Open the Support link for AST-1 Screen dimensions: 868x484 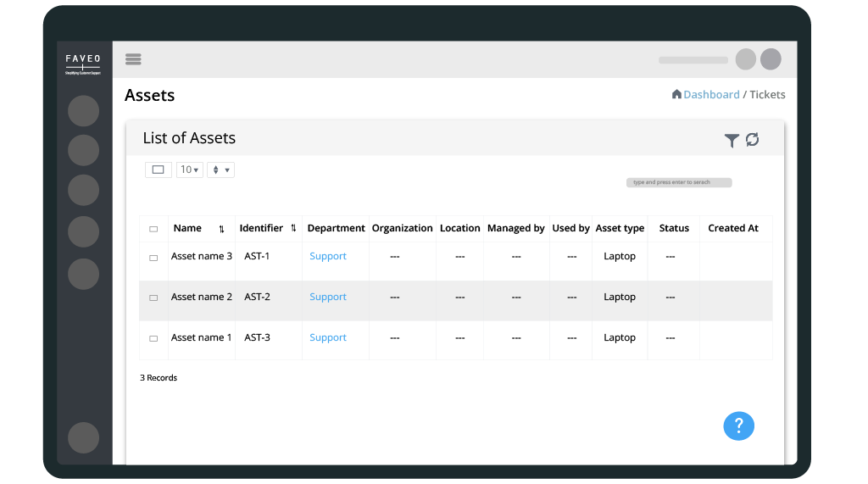tap(327, 257)
